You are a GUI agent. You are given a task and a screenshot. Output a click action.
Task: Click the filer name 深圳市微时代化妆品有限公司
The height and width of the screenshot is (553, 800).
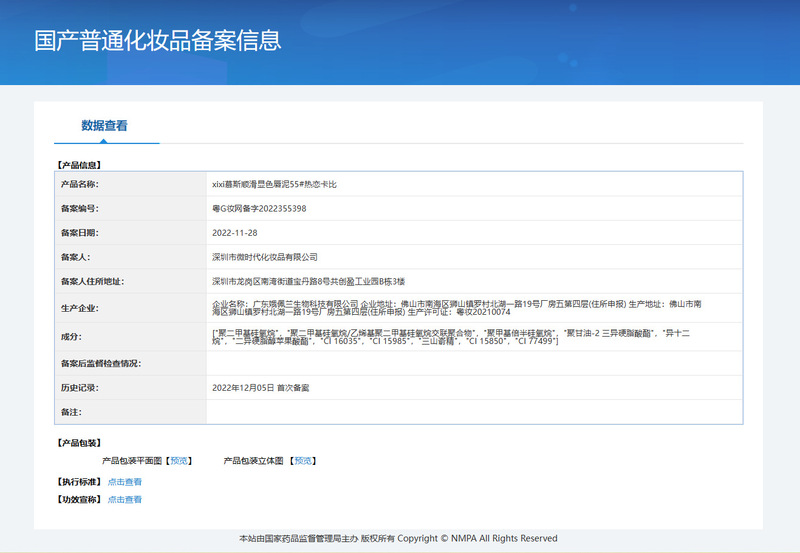[x=265, y=257]
